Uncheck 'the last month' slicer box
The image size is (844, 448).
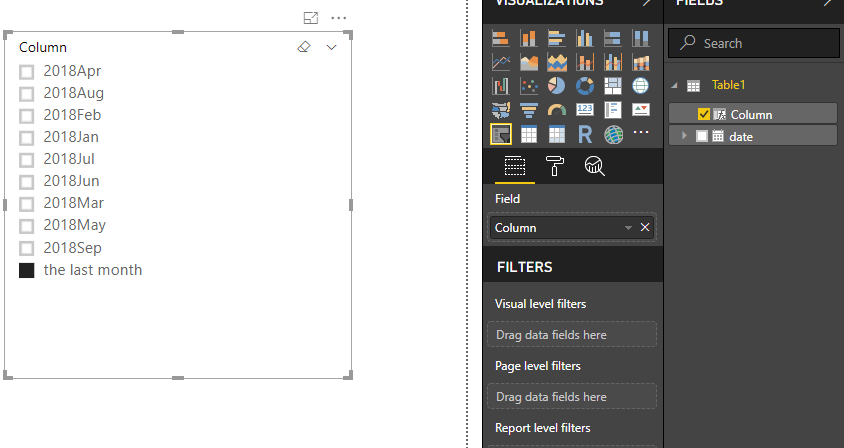point(26,270)
